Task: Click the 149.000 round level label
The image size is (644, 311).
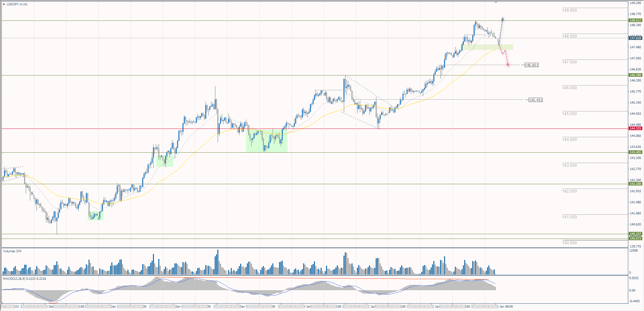Action: point(570,10)
